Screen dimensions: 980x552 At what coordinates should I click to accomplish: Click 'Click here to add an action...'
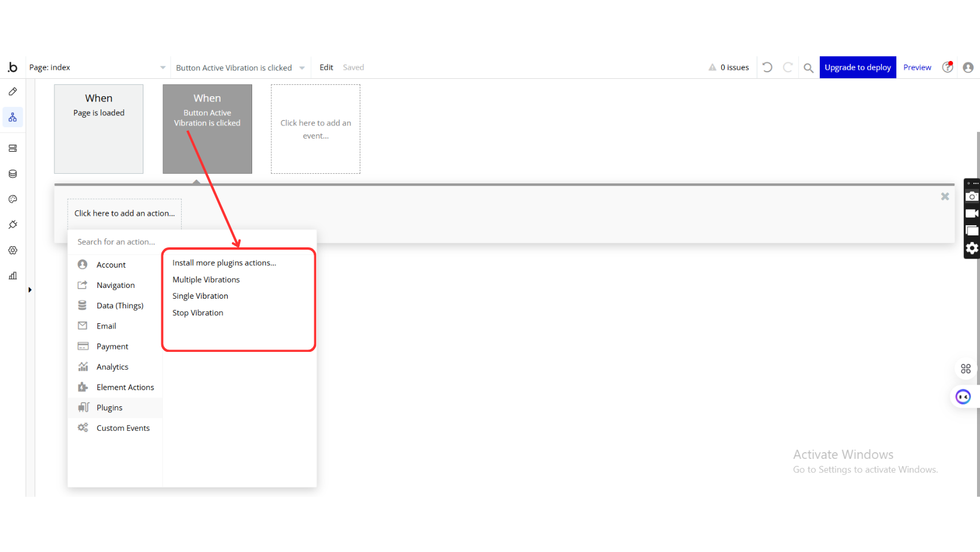pos(124,213)
